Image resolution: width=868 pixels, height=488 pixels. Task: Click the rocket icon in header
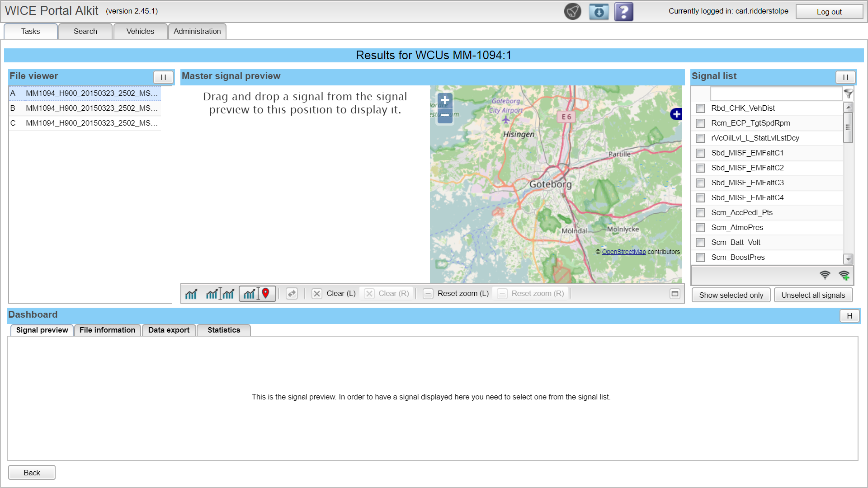(x=572, y=12)
